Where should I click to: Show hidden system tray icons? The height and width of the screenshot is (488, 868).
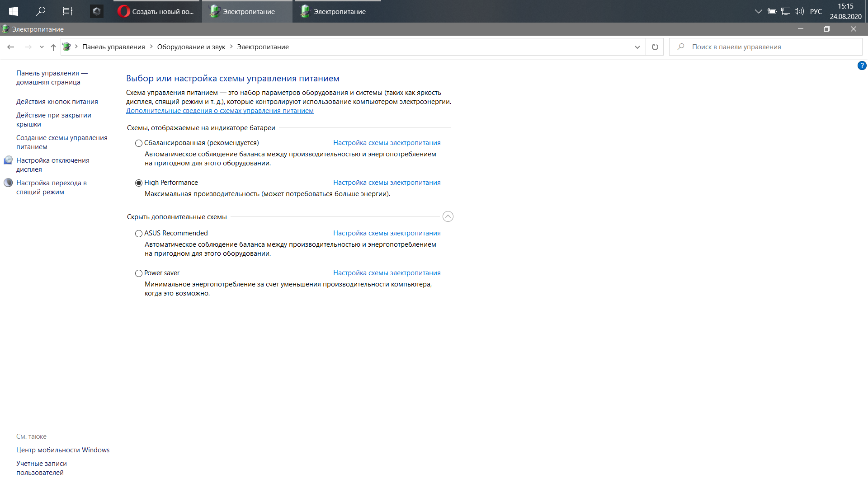pyautogui.click(x=758, y=11)
